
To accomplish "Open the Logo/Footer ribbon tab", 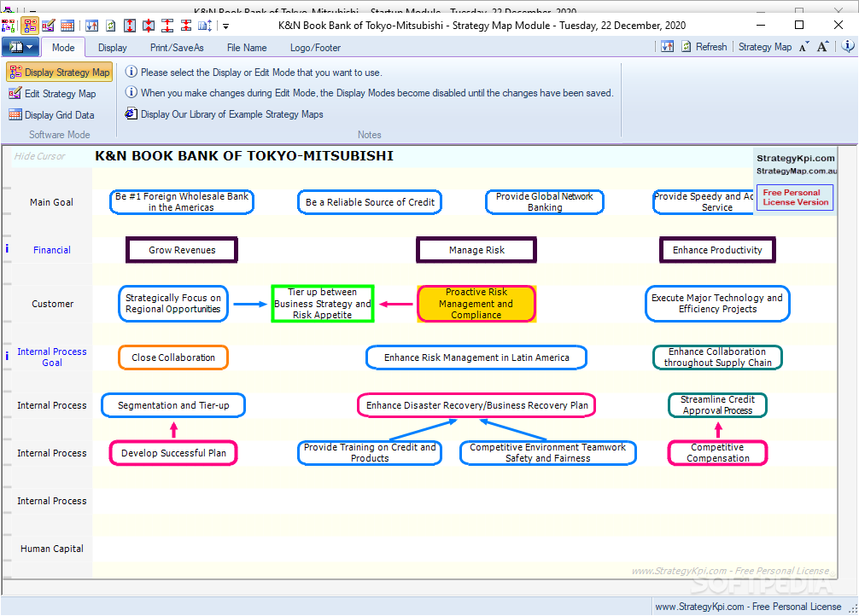I will [x=316, y=48].
